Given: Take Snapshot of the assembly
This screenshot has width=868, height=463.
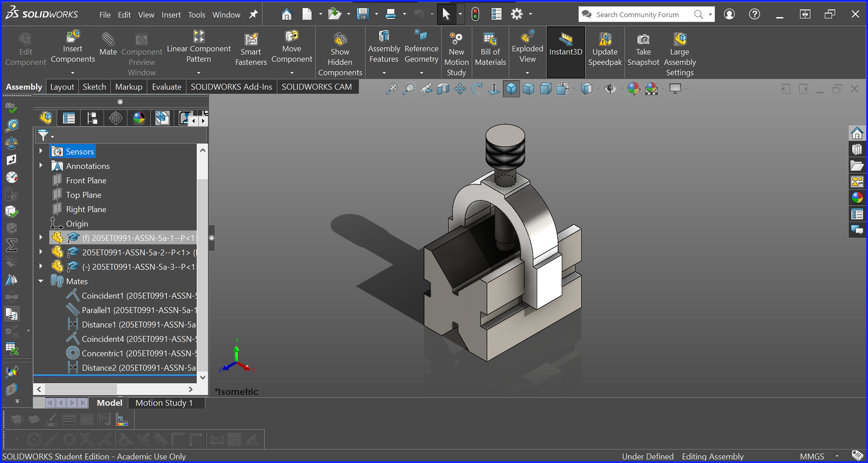Looking at the screenshot, I should pos(643,50).
